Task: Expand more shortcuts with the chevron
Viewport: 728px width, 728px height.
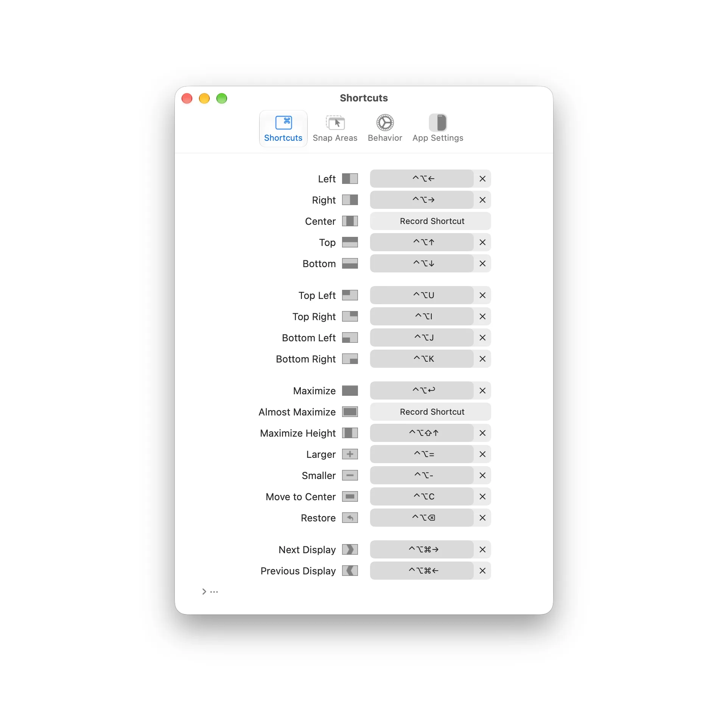Action: (x=204, y=591)
